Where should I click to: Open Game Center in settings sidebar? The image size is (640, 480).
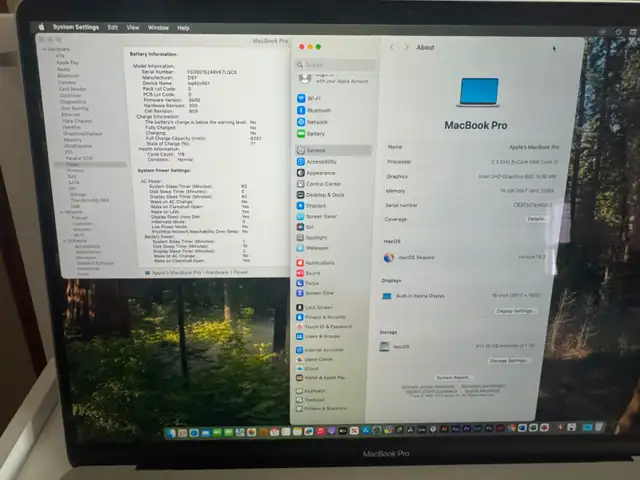pos(314,359)
